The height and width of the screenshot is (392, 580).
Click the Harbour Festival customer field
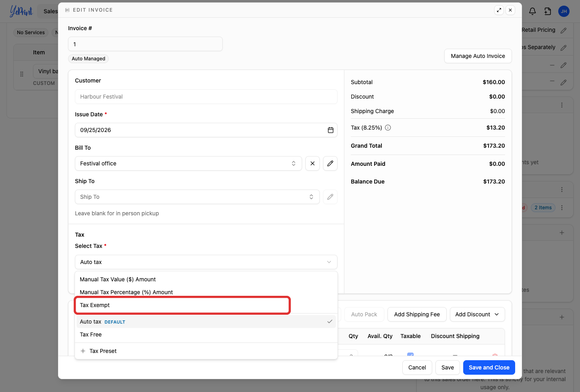tap(206, 97)
